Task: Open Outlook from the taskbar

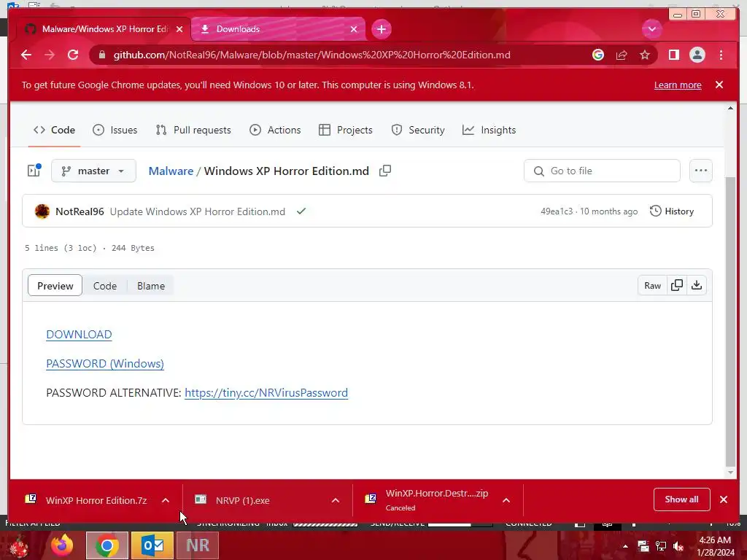Action: coord(152,545)
